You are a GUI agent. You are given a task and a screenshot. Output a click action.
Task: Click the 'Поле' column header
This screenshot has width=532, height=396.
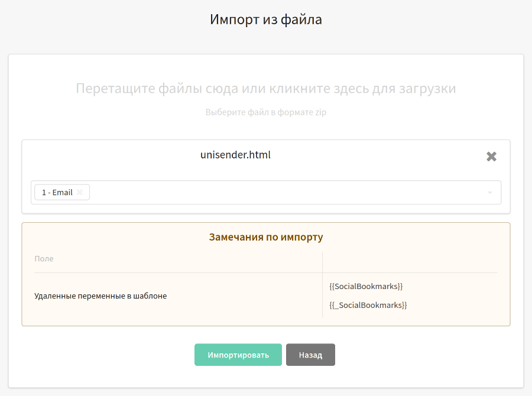coord(44,258)
